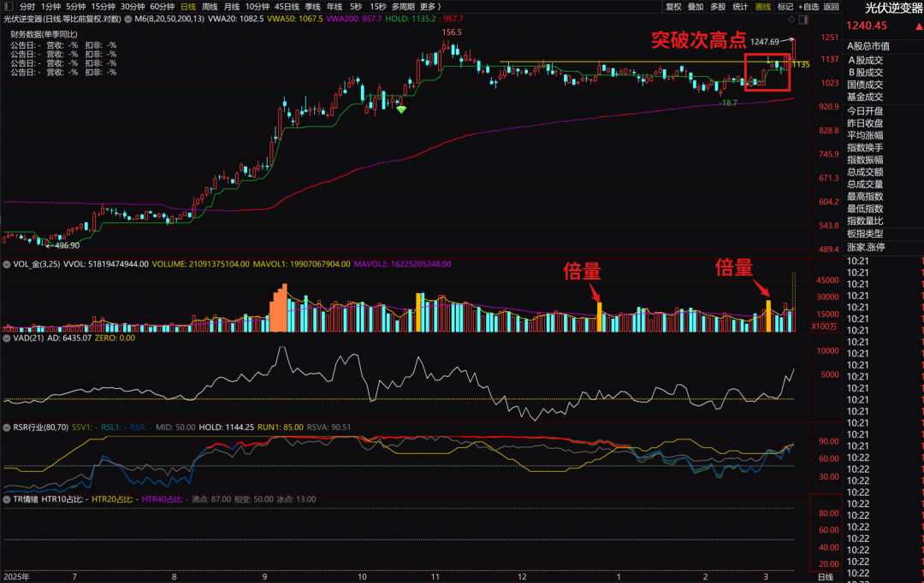The image size is (924, 583).
Task: Switch to the 周线 weekly chart
Action: 210,7
